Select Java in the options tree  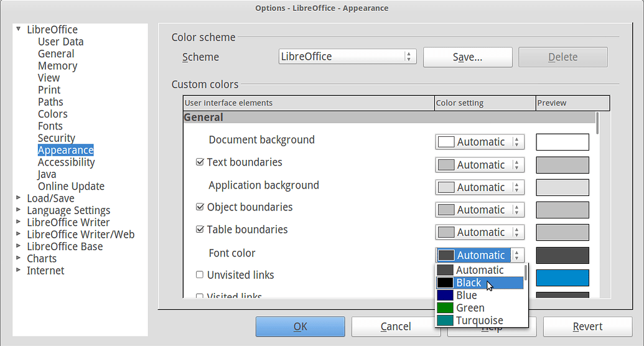click(x=47, y=174)
